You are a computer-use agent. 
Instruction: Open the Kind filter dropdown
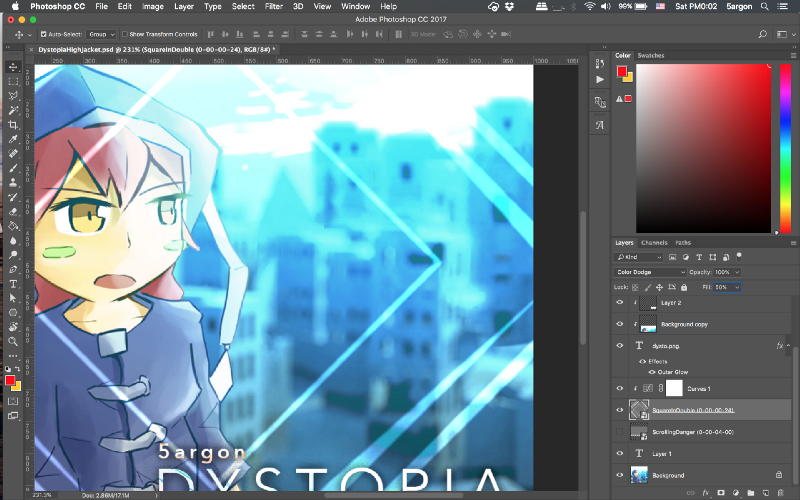tap(638, 257)
